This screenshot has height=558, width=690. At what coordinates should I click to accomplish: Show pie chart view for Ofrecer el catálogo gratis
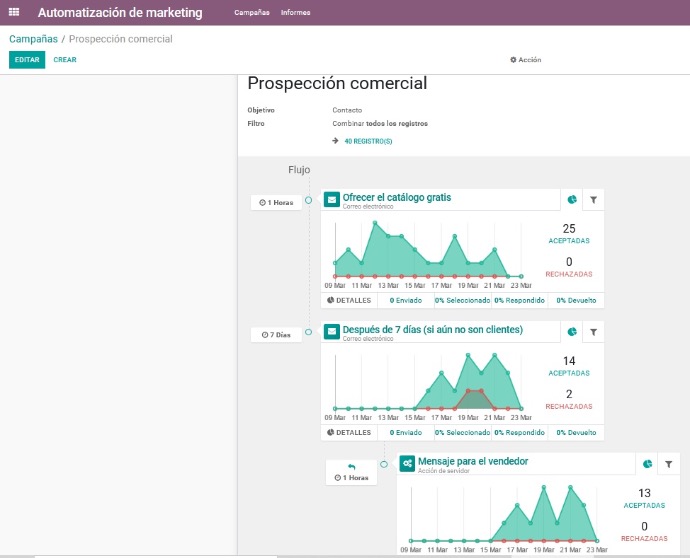[x=572, y=200]
